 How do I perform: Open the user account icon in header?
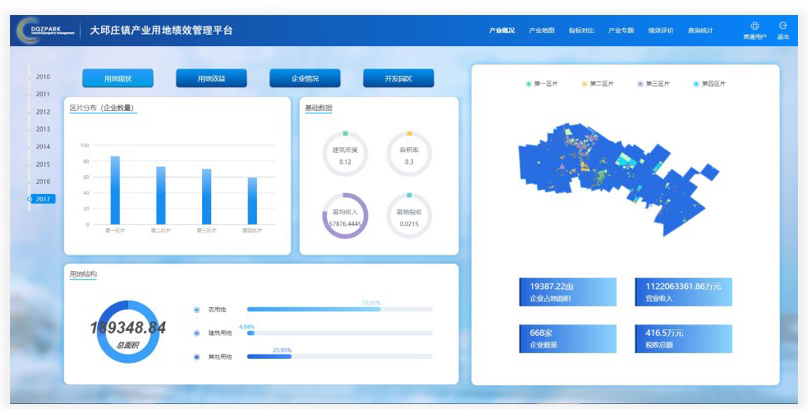pos(754,26)
